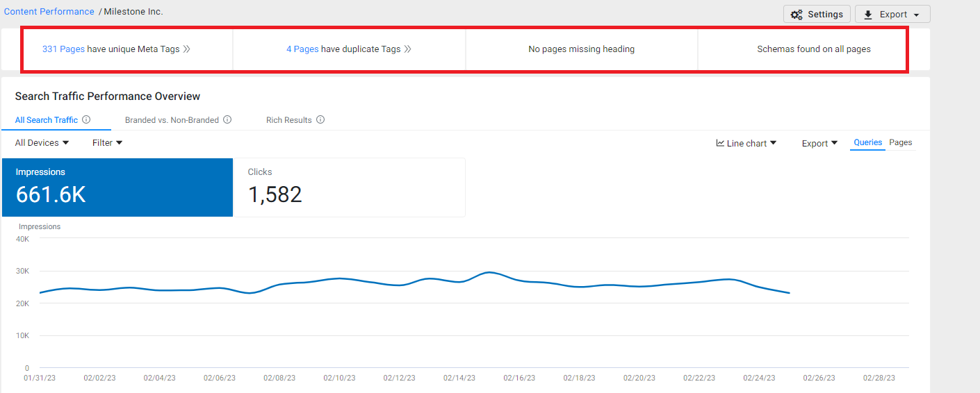Open the Line chart type dropdown
Screen dimensions: 980x393
click(746, 143)
